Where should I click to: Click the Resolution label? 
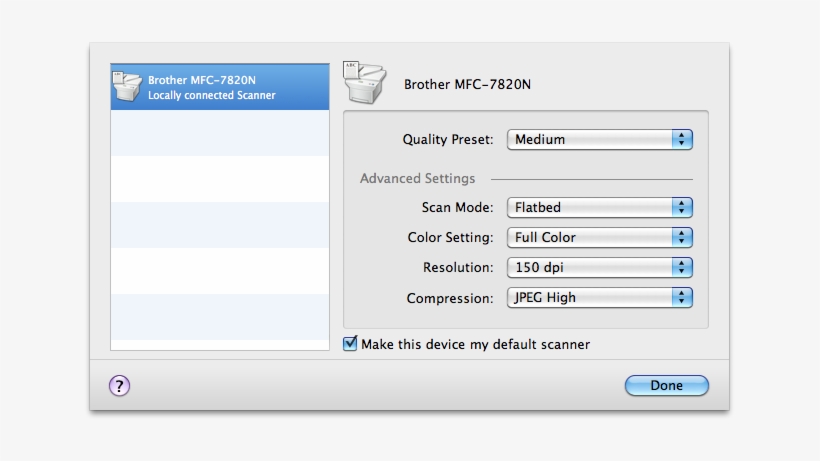pyautogui.click(x=458, y=268)
